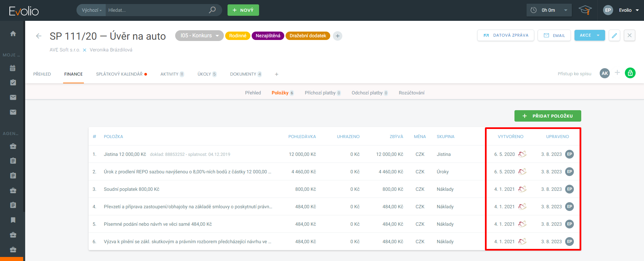Click into the Hledat search field
644x261 pixels.
156,10
